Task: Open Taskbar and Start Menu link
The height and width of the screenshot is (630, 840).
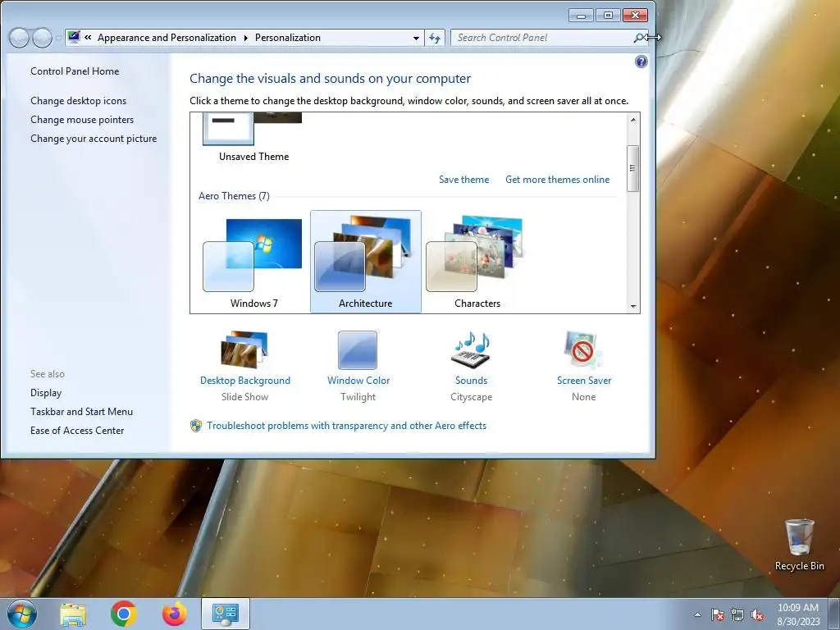Action: pos(81,412)
